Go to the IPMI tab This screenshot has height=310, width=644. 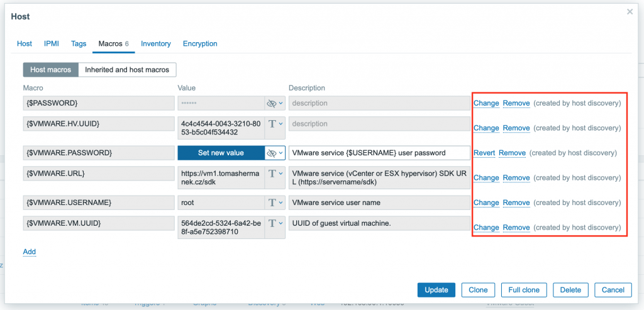click(x=52, y=44)
